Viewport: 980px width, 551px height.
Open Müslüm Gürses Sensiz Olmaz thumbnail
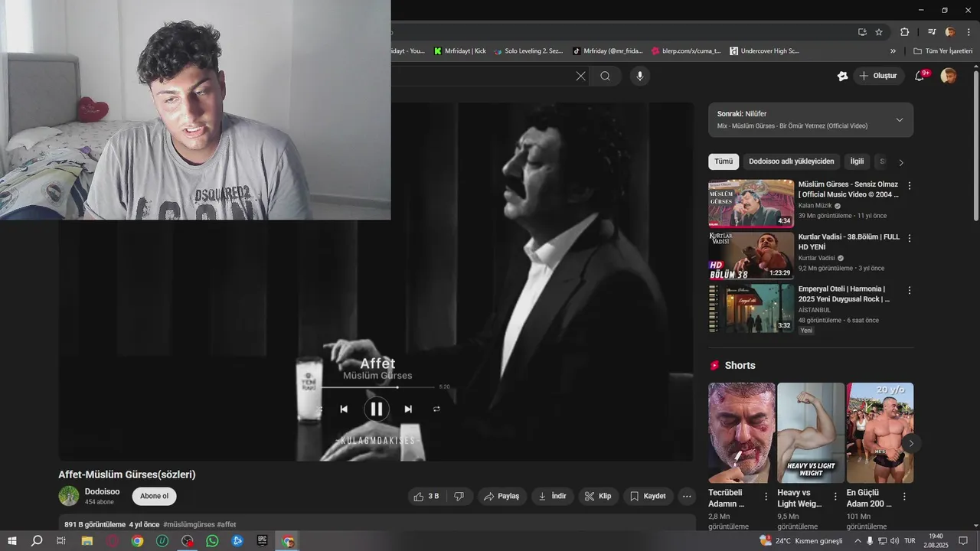click(x=751, y=204)
